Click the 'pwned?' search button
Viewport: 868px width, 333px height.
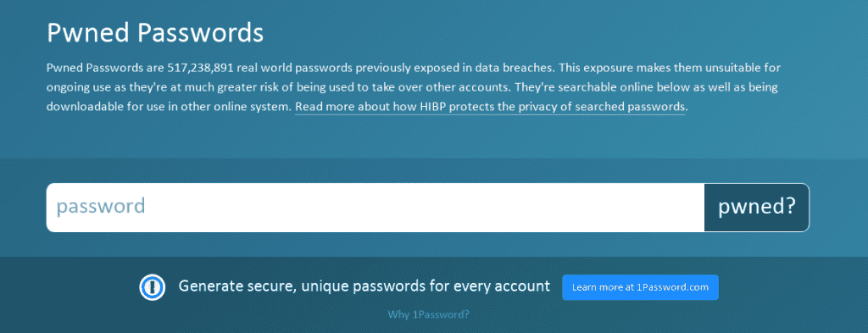[x=757, y=208]
